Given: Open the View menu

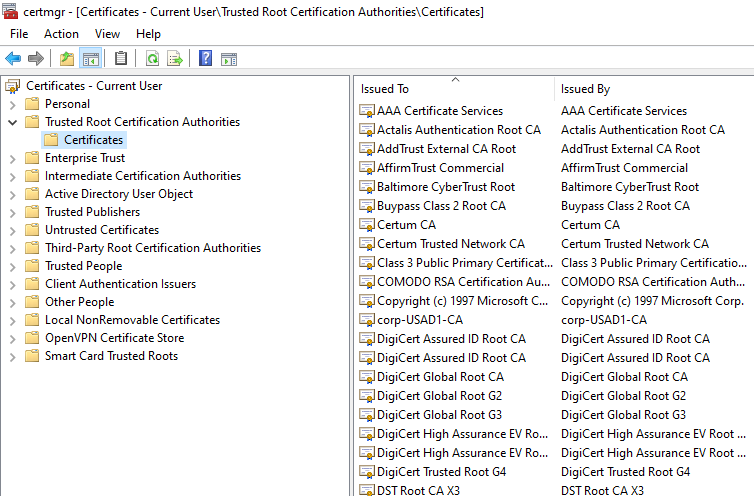Looking at the screenshot, I should (x=107, y=34).
